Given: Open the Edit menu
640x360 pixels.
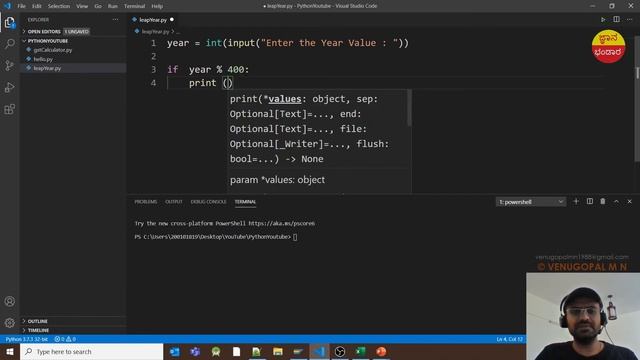Looking at the screenshot, I should pos(37,6).
